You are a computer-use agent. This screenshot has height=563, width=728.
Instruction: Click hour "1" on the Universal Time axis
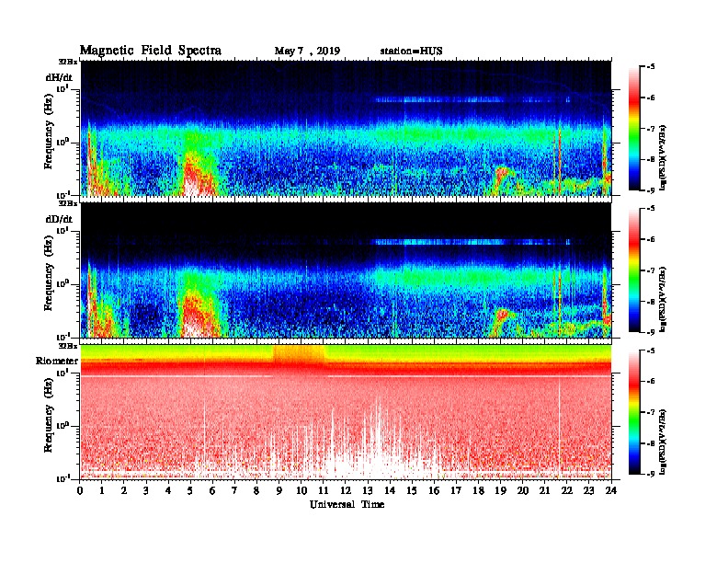(102, 490)
